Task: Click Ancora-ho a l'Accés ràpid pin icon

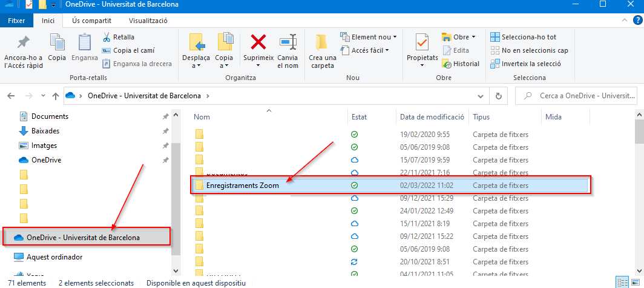Action: point(23,43)
